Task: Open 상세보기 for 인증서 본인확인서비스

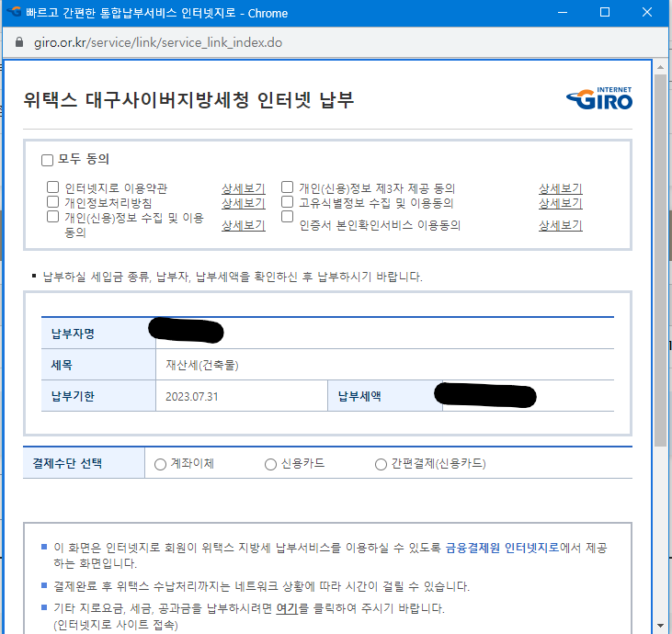Action: 561,225
